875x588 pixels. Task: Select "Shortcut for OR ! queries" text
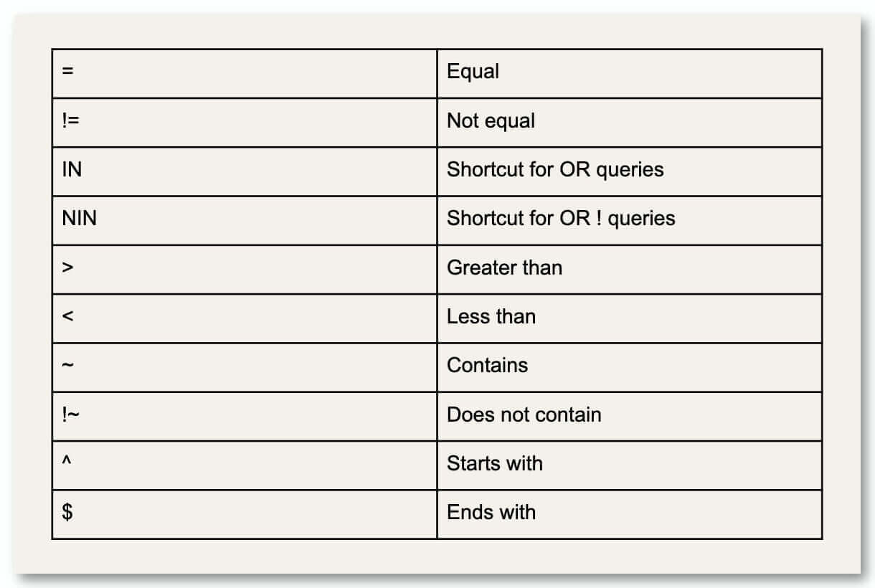[561, 218]
